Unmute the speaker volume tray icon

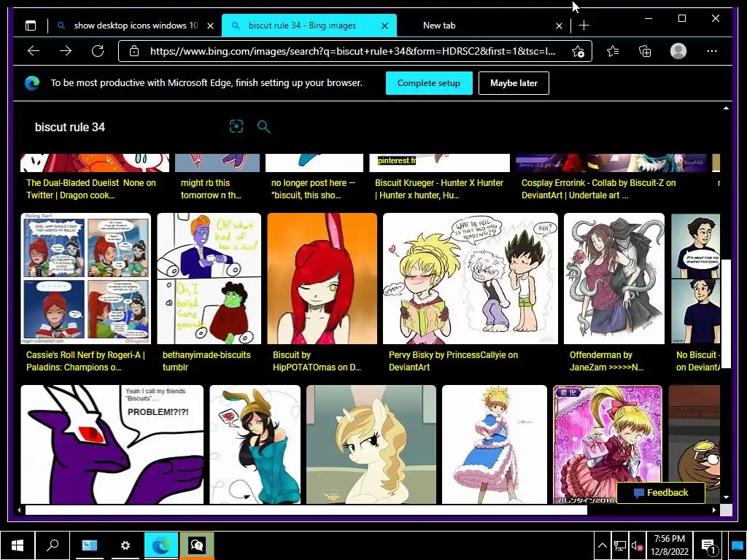636,545
